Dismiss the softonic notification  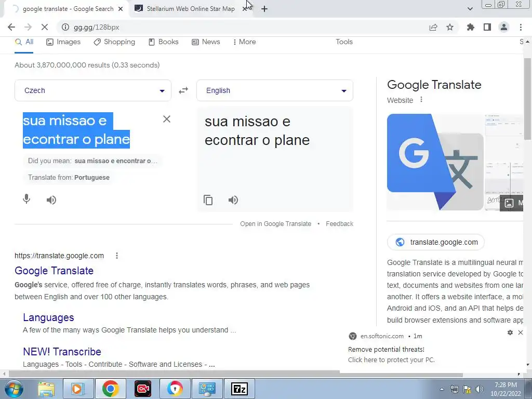521,332
